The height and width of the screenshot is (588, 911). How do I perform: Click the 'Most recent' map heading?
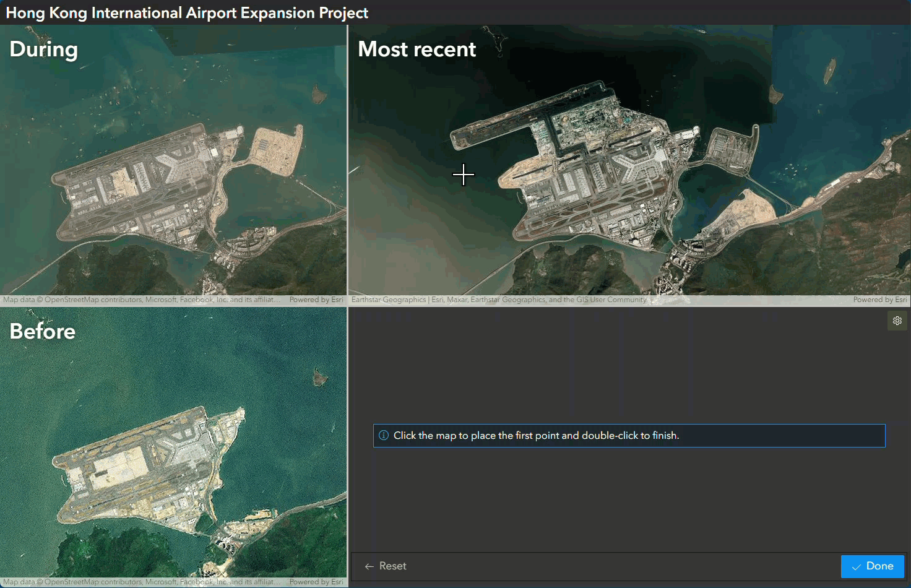417,49
